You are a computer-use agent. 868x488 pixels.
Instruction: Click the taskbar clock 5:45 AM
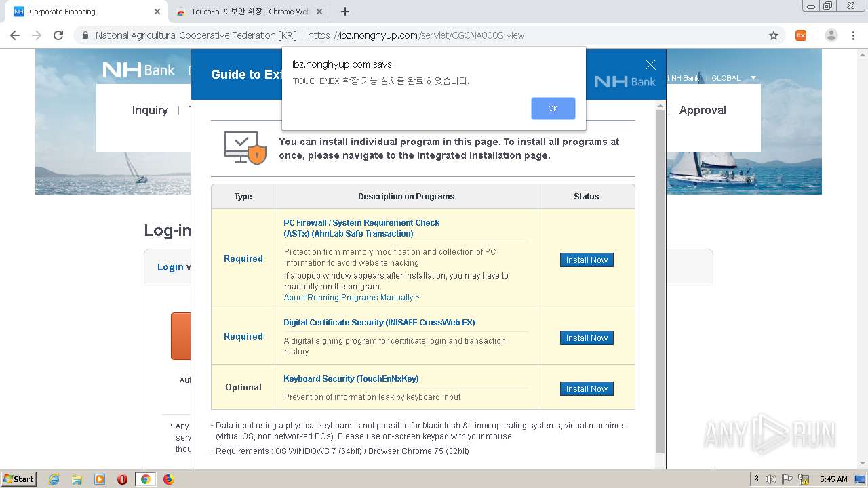[833, 479]
